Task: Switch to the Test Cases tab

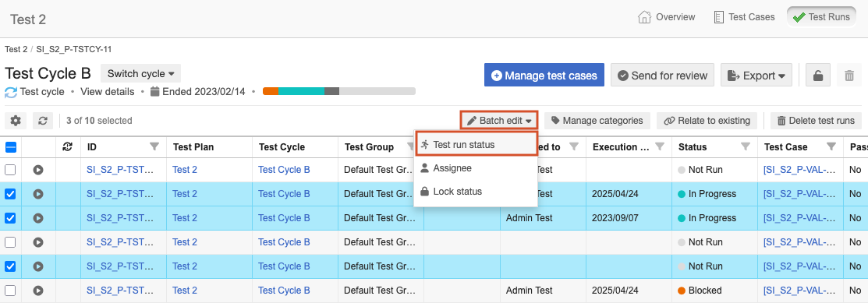Action: point(744,17)
